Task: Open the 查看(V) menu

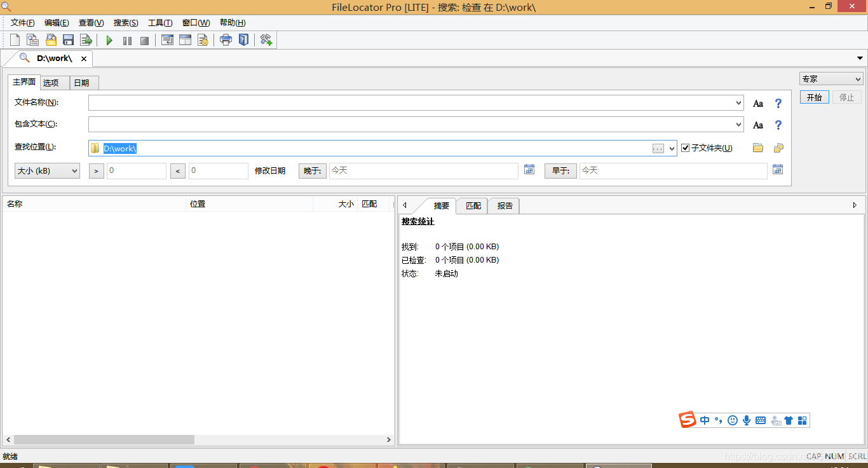Action: 91,23
